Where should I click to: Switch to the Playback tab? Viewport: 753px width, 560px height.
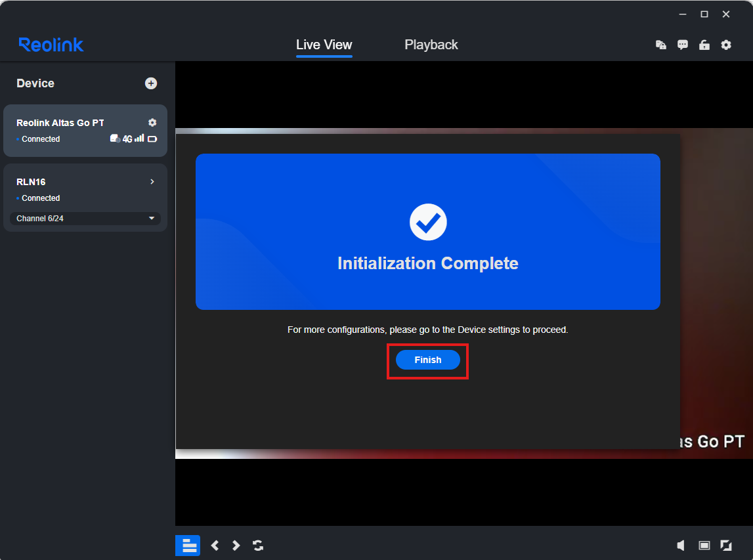coord(431,45)
